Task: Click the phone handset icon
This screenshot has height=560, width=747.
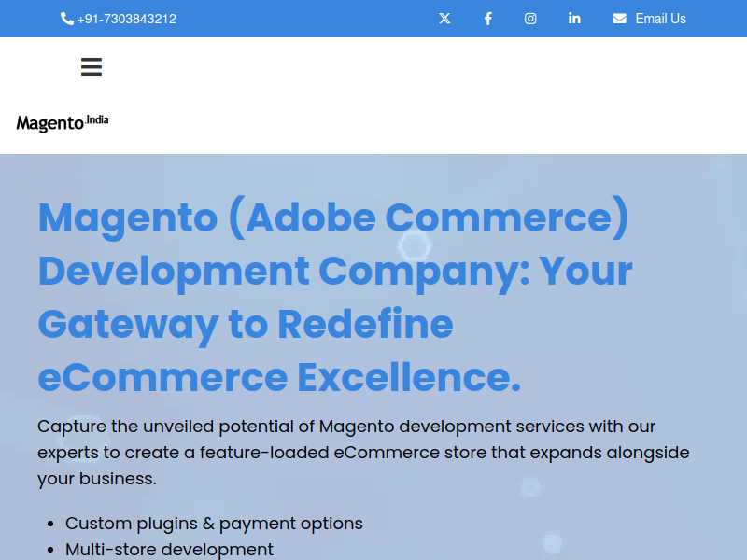Action: [66, 19]
